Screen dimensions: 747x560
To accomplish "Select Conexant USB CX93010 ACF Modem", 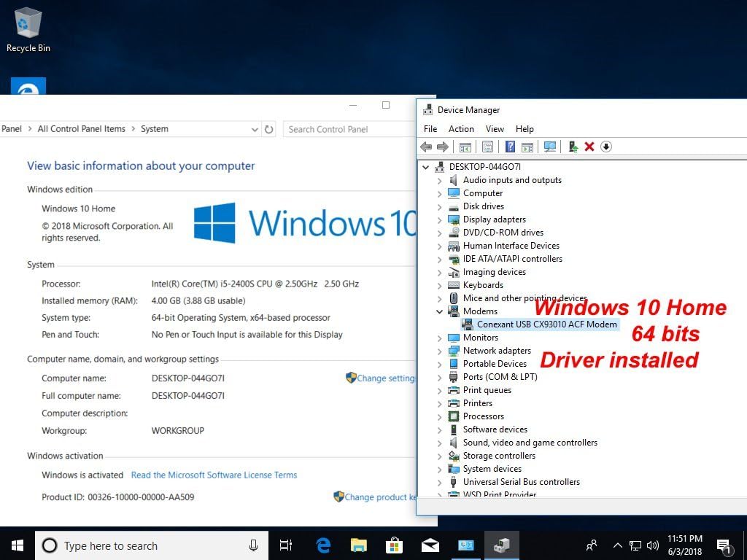I will [x=546, y=324].
